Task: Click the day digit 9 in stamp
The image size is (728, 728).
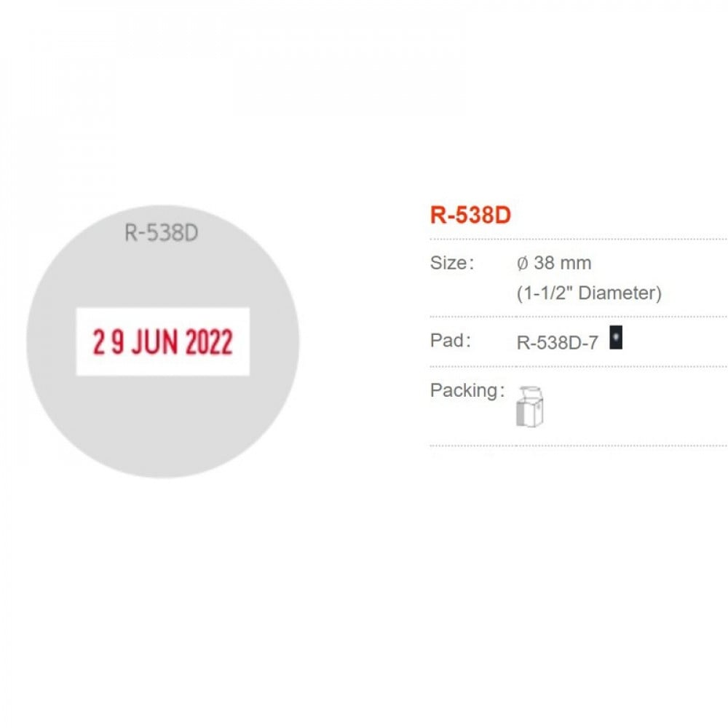Action: tap(117, 343)
